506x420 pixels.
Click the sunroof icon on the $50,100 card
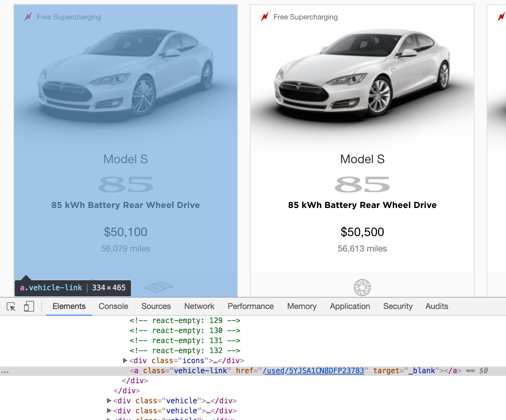tap(159, 287)
